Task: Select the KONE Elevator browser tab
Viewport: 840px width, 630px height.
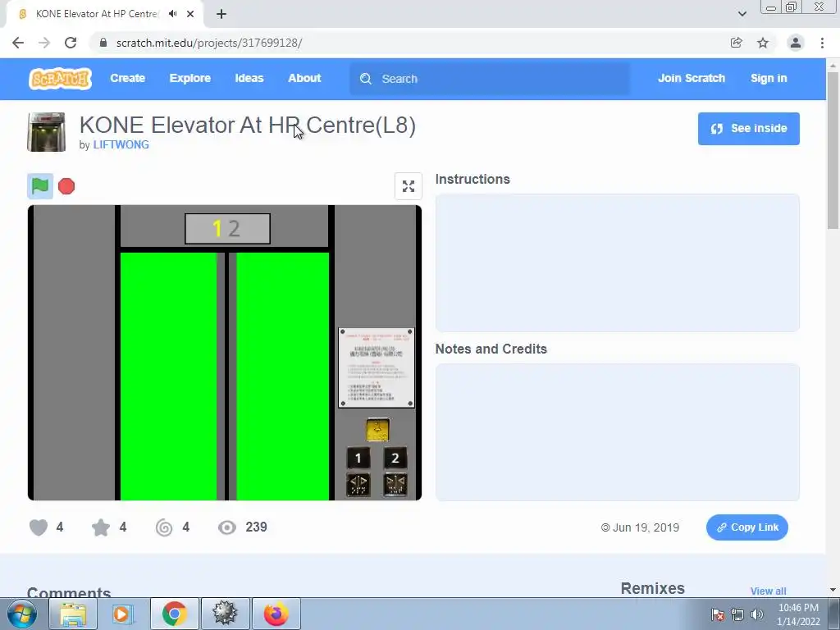Action: pyautogui.click(x=104, y=15)
